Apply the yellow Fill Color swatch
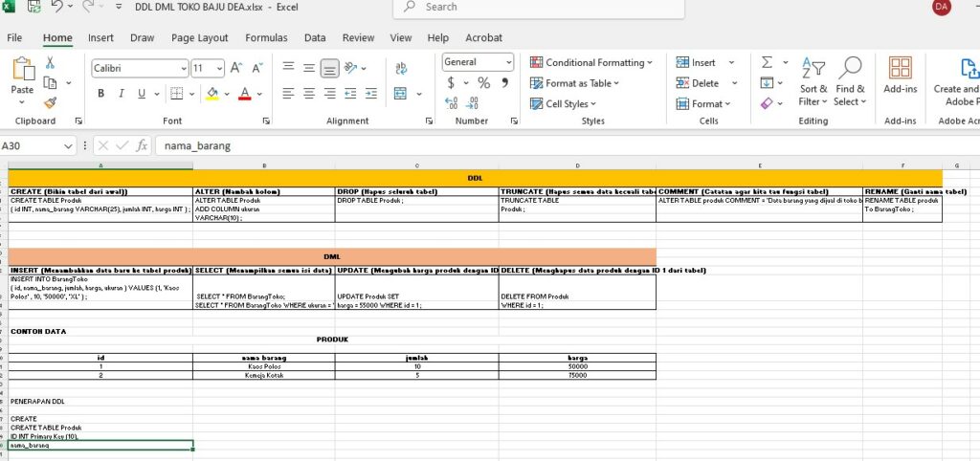Image resolution: width=980 pixels, height=461 pixels. point(212,94)
